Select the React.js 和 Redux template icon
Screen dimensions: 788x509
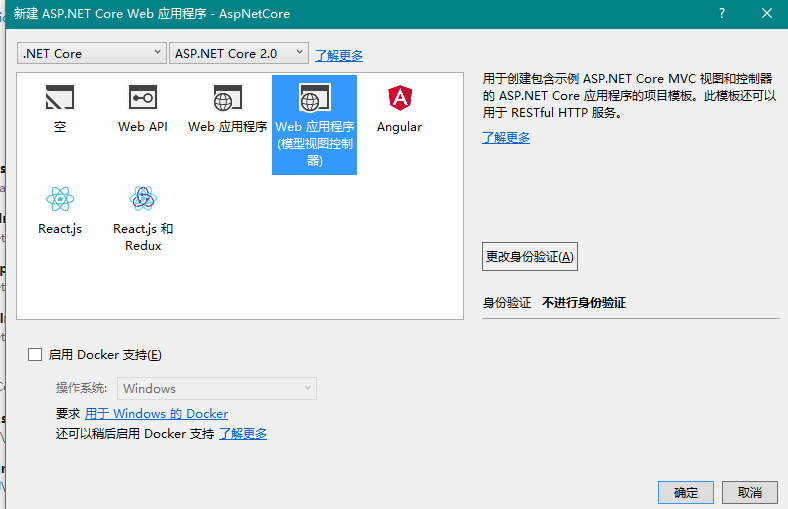143,198
